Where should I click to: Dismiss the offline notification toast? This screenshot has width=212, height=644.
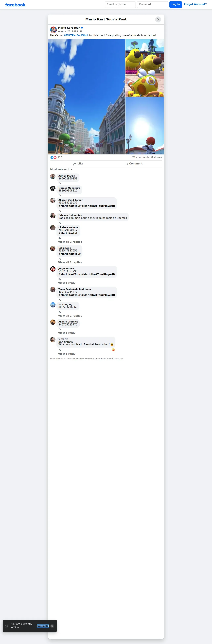[x=52, y=626]
